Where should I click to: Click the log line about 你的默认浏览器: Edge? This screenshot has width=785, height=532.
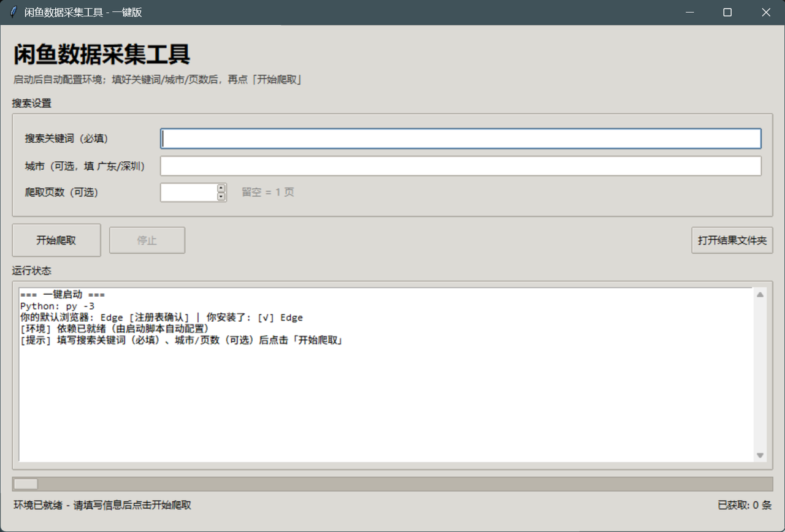pyautogui.click(x=162, y=317)
